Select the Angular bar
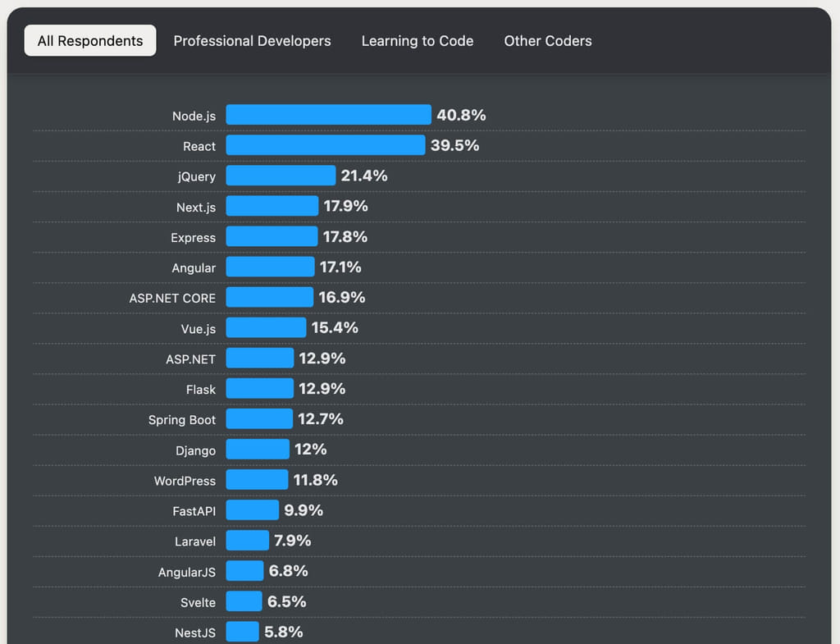 pyautogui.click(x=270, y=267)
